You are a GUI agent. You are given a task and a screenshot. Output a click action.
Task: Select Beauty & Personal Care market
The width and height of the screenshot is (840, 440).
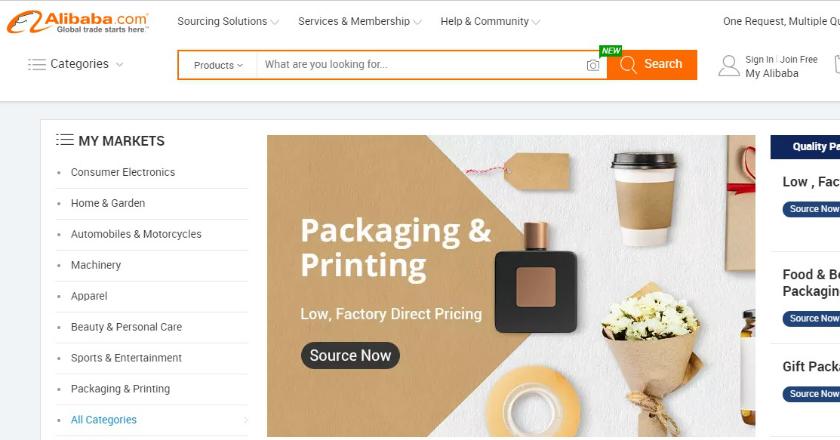(x=126, y=327)
